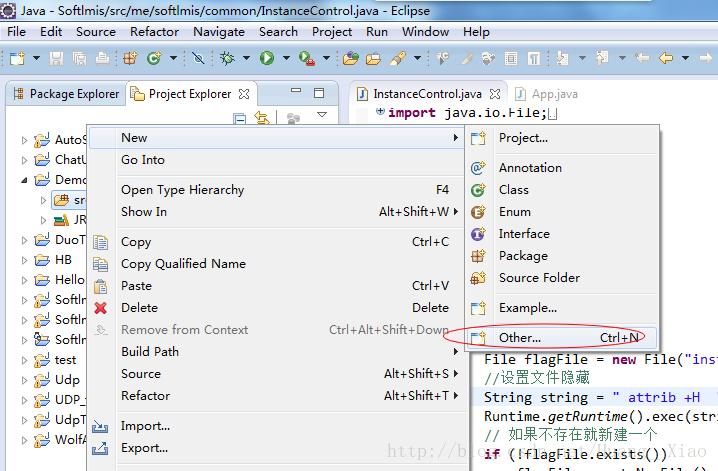
Task: Open the Source menu in menu bar
Action: [96, 32]
